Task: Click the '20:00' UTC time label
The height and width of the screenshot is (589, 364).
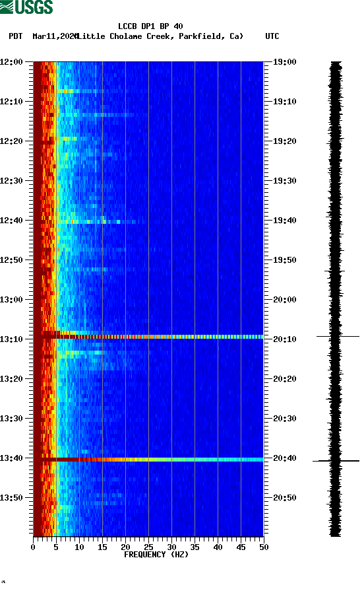Action: (284, 300)
